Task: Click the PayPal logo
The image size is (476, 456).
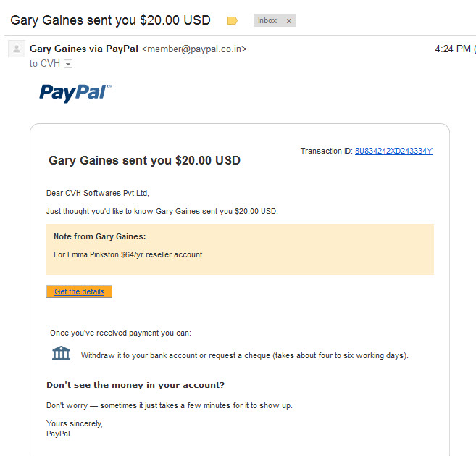Action: click(x=75, y=93)
